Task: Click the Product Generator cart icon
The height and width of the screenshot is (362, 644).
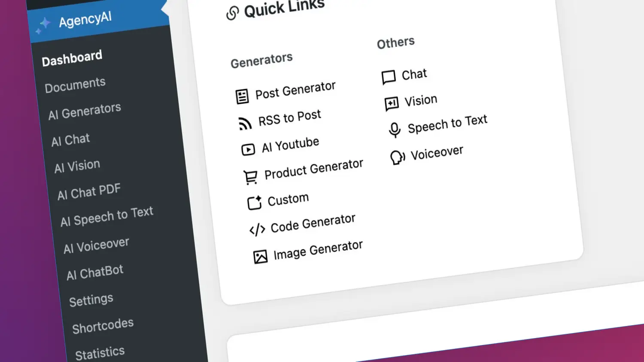Action: click(251, 177)
